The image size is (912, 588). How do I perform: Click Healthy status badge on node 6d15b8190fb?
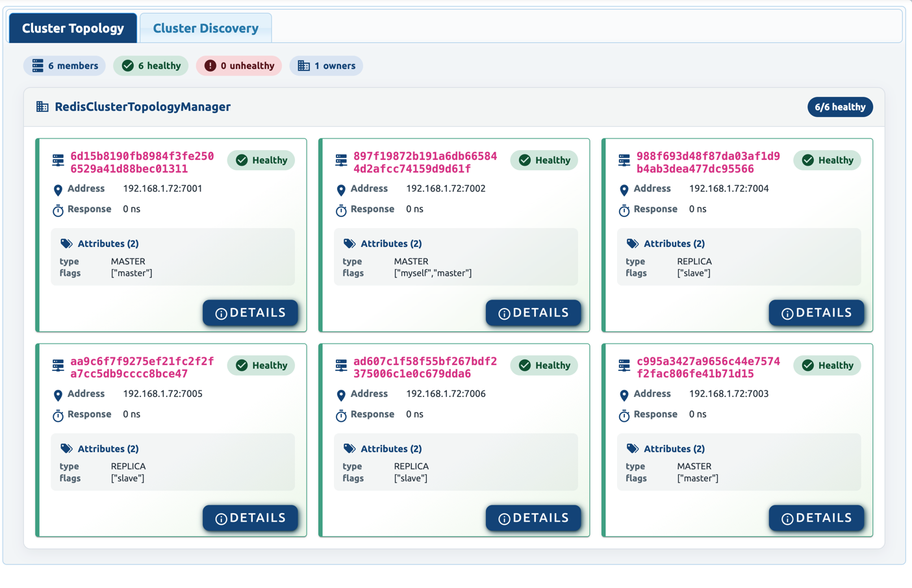coord(261,160)
